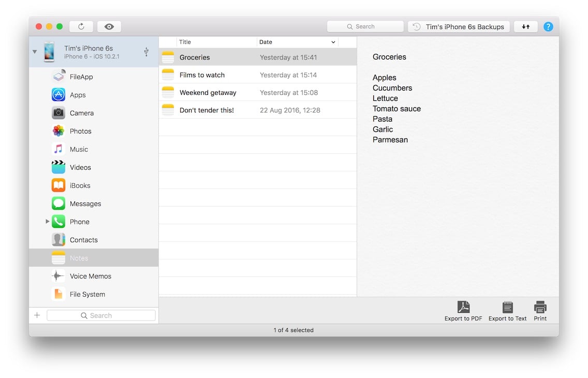
Task: Open Tim's iPhone 6s Backups
Action: pos(459,26)
